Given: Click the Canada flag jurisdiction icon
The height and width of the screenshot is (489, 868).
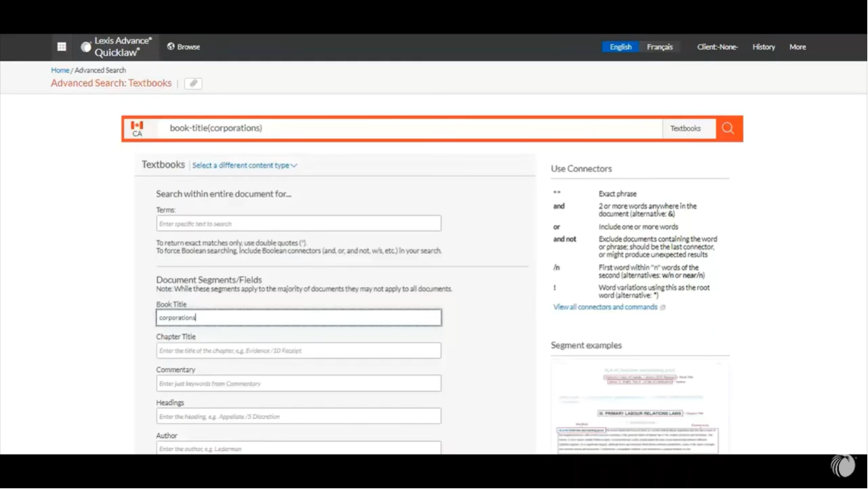Looking at the screenshot, I should [x=137, y=128].
